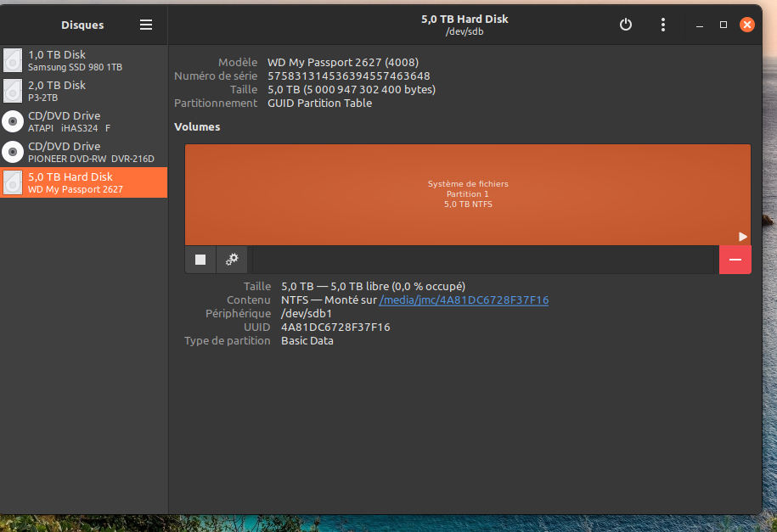
Task: Click the drive icon of the WD My Passport entry
Action: click(x=13, y=182)
